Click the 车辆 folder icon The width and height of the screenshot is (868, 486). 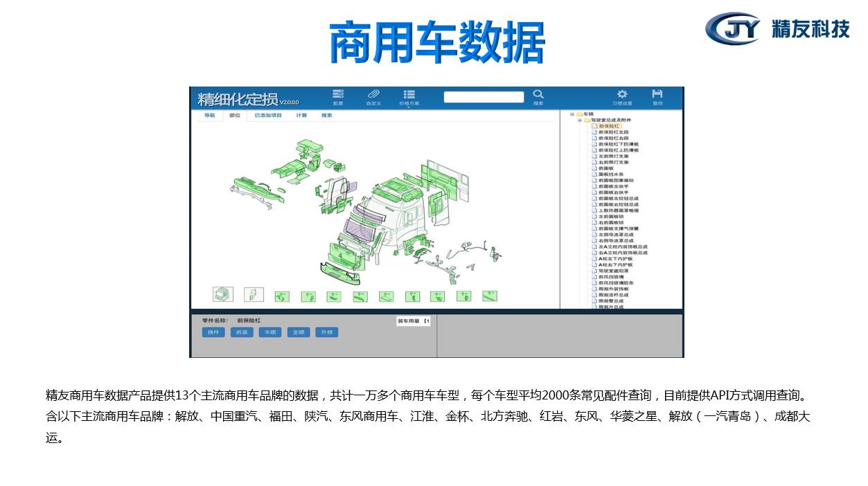(579, 114)
